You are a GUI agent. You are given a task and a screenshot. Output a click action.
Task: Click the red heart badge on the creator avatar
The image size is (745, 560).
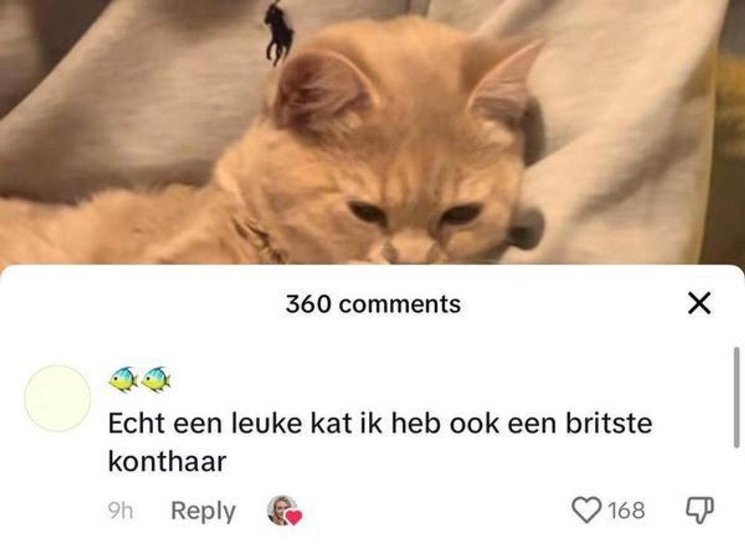point(294,517)
